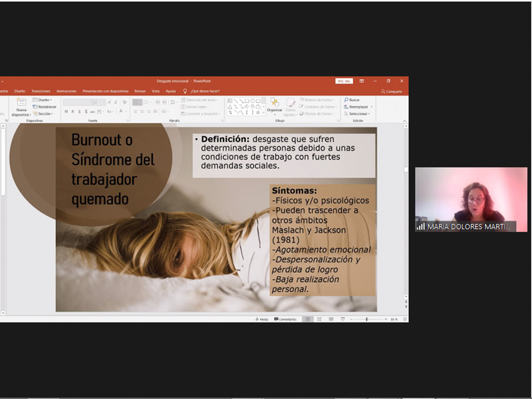Select the rectangle shape in gallery
Screen dimensions: 532x399
(247, 101)
